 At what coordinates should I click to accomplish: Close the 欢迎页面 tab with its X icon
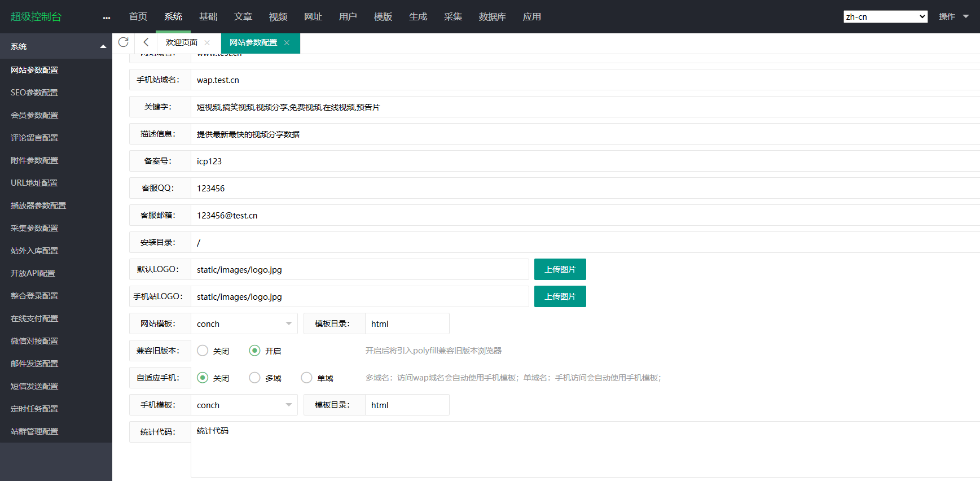coord(207,43)
